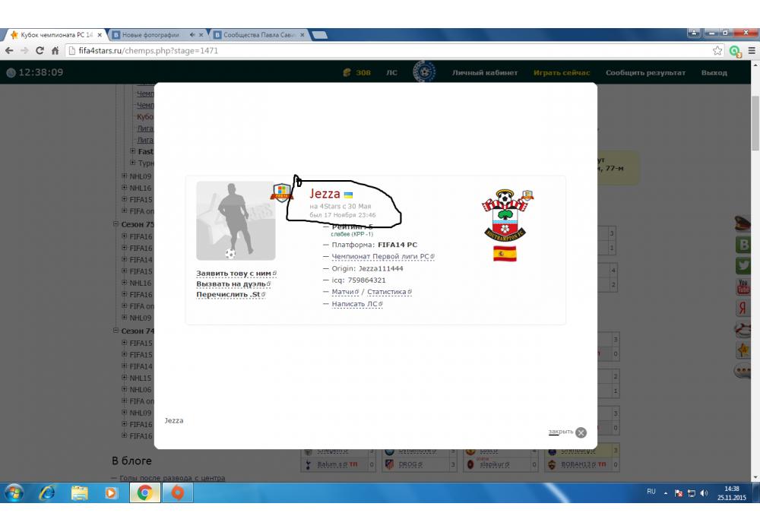Click the chat bubble icon in sidebar

click(x=743, y=371)
